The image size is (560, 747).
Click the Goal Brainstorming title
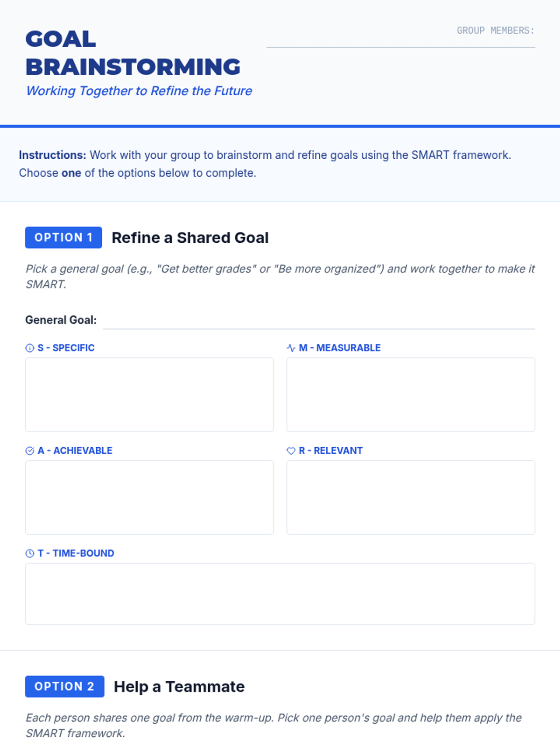[x=133, y=53]
